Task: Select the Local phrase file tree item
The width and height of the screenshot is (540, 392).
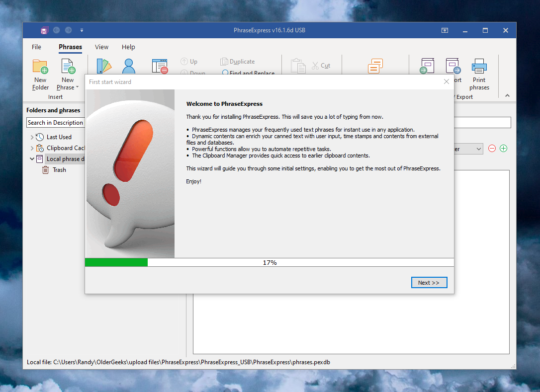Action: (66, 159)
